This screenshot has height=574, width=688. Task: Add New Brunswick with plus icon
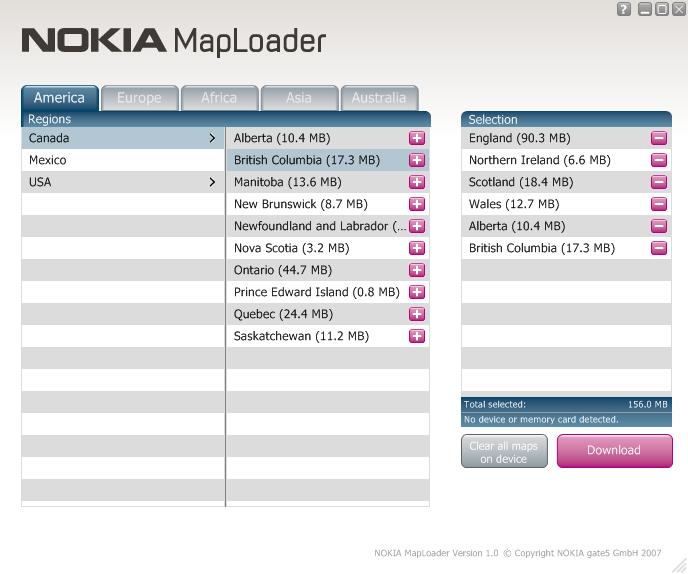tap(416, 204)
